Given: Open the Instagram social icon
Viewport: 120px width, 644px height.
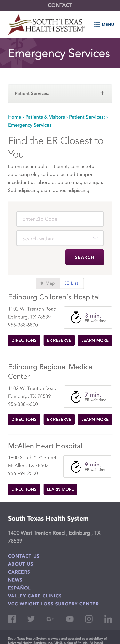Looking at the screenshot, I should coord(89,619).
